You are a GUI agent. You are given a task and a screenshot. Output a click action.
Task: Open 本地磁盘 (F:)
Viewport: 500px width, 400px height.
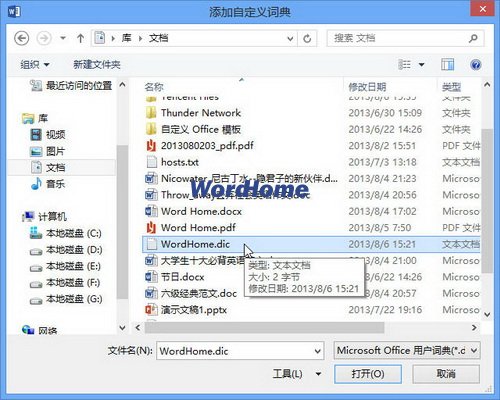[65, 283]
